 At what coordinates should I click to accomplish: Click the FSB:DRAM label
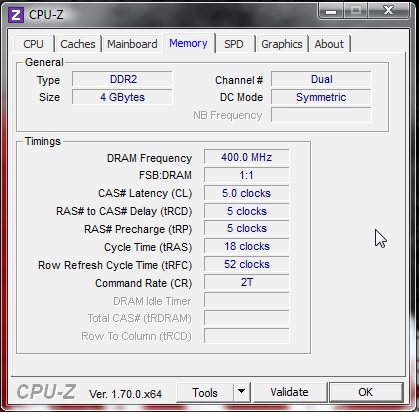click(165, 175)
